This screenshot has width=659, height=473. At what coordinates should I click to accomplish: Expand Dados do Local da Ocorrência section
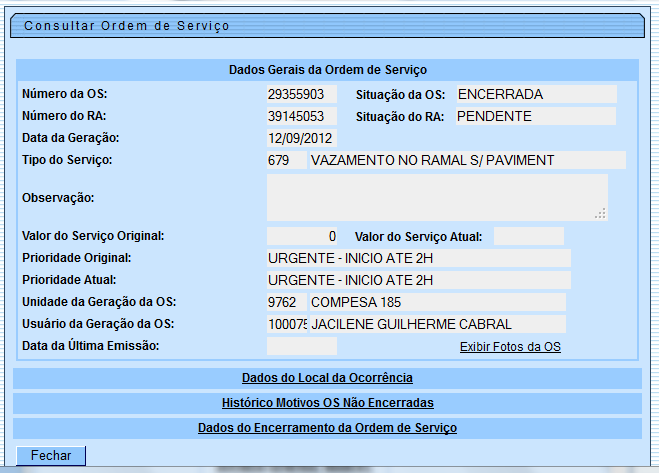click(x=327, y=378)
